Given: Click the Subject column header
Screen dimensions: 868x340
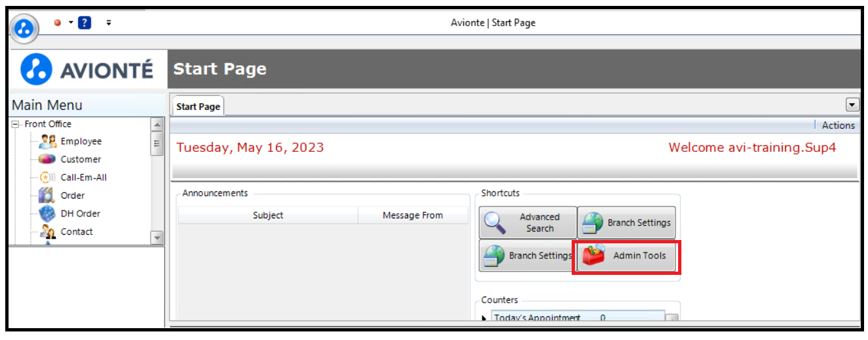Looking at the screenshot, I should (268, 215).
